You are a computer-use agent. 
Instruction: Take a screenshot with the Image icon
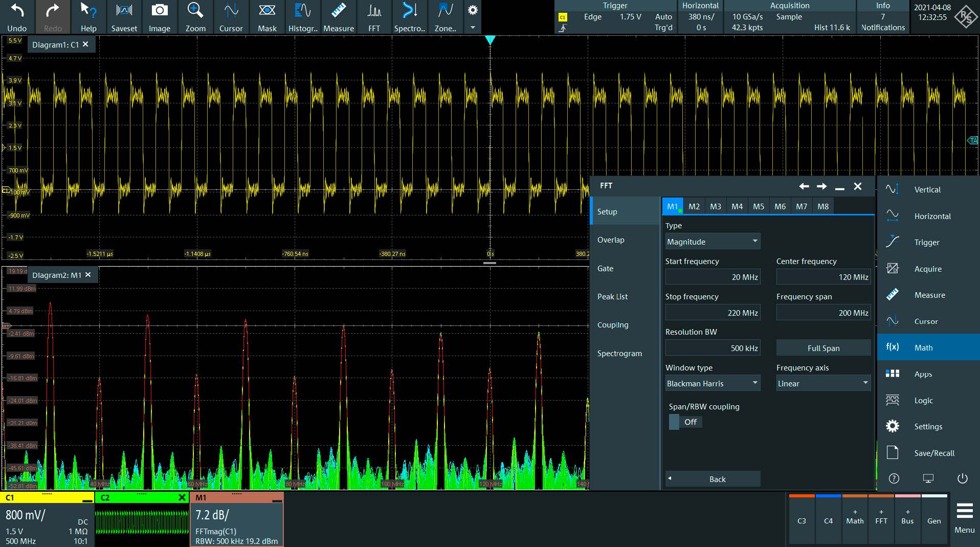click(x=160, y=17)
